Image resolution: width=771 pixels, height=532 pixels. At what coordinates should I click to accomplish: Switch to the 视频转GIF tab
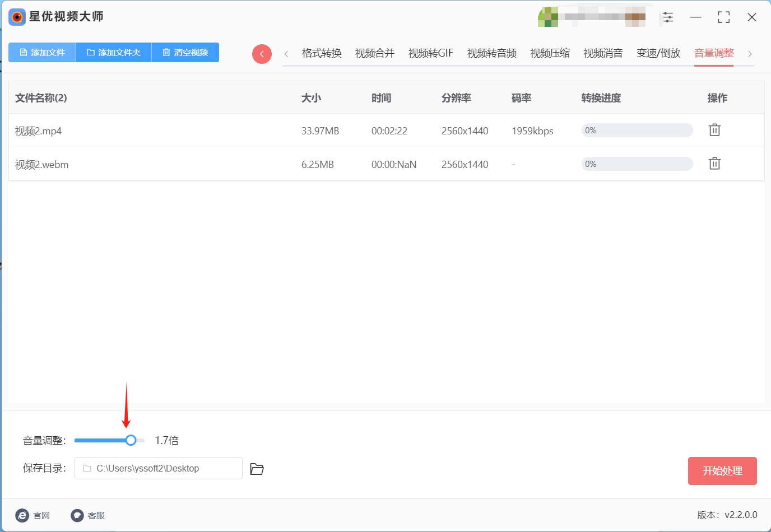431,53
